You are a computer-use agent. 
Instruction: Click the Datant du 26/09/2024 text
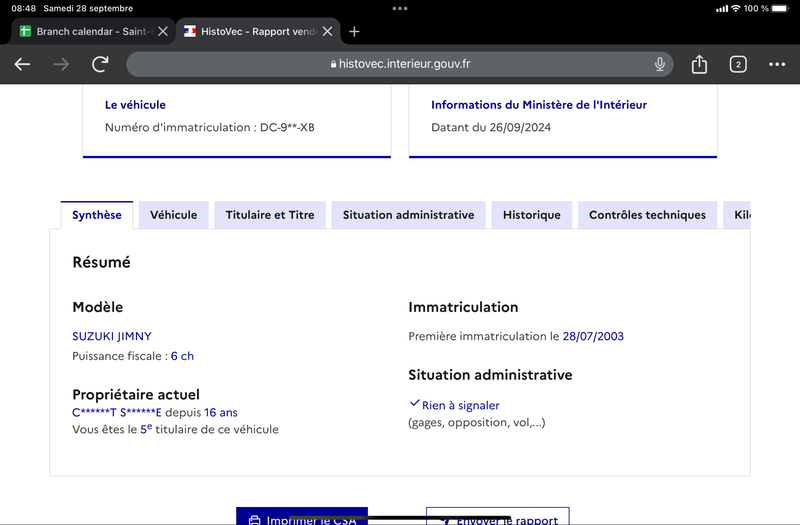pos(491,128)
